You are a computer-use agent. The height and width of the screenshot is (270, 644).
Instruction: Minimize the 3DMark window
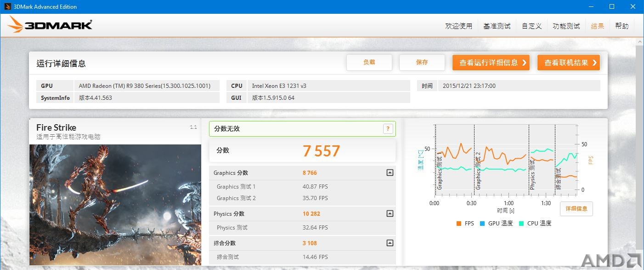(591, 6)
